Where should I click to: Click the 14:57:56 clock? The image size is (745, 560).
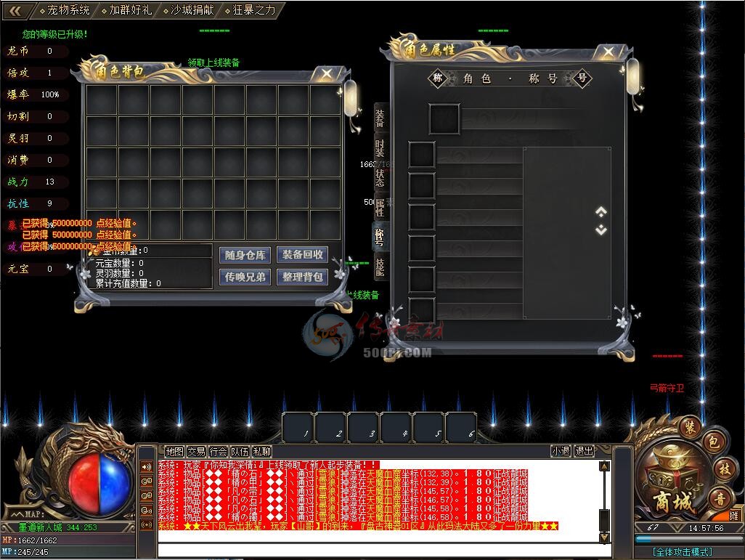(707, 528)
